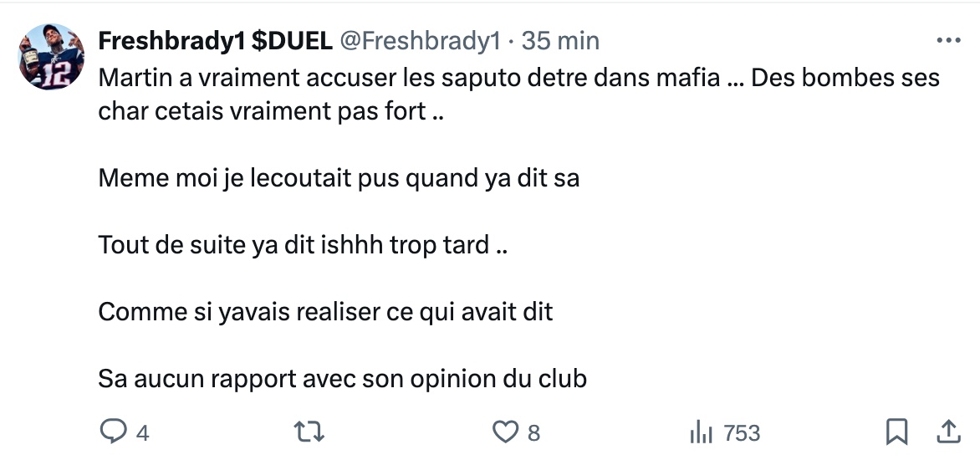This screenshot has height=460, width=980.
Task: Open the post via 35 min timestamp
Action: click(560, 41)
